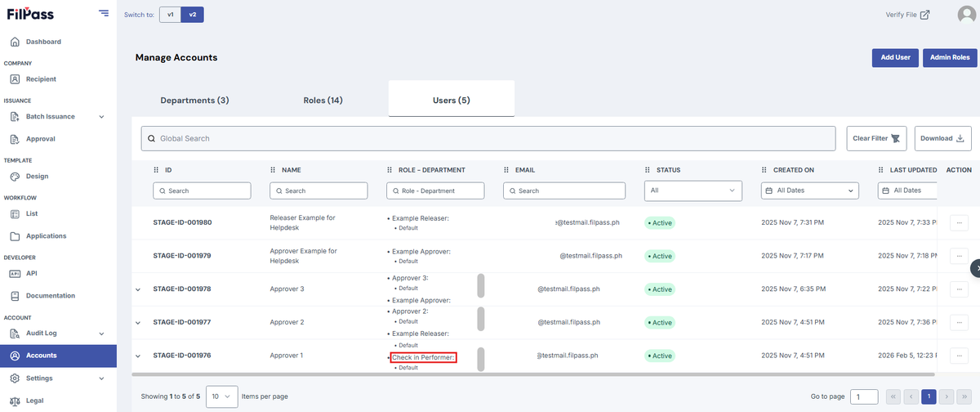This screenshot has height=412, width=980.
Task: Expand the Settings submenu chevron
Action: 102,378
